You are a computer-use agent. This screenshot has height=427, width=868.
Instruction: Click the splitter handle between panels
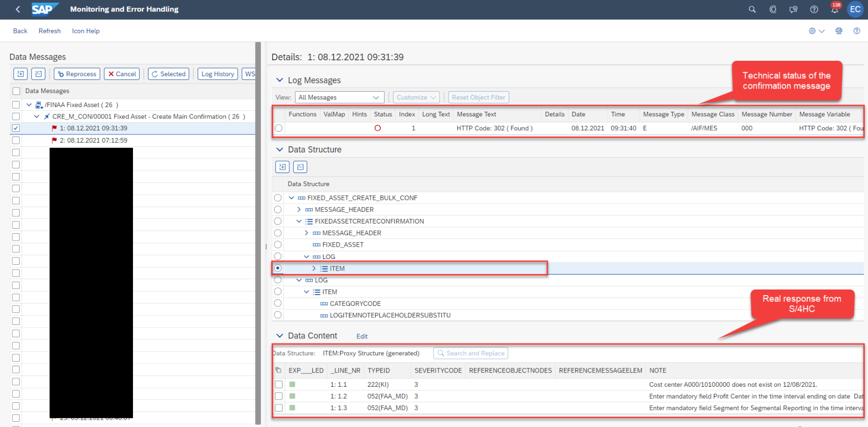click(266, 247)
